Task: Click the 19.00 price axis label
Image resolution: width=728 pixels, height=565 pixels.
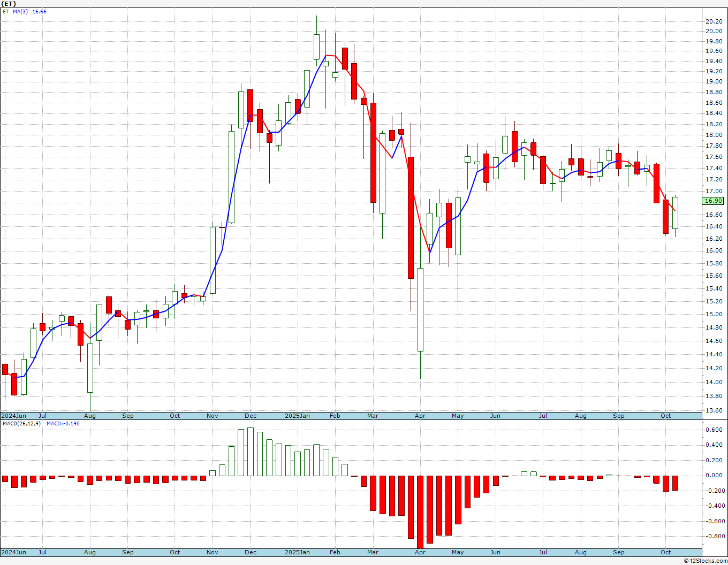Action: 713,82
